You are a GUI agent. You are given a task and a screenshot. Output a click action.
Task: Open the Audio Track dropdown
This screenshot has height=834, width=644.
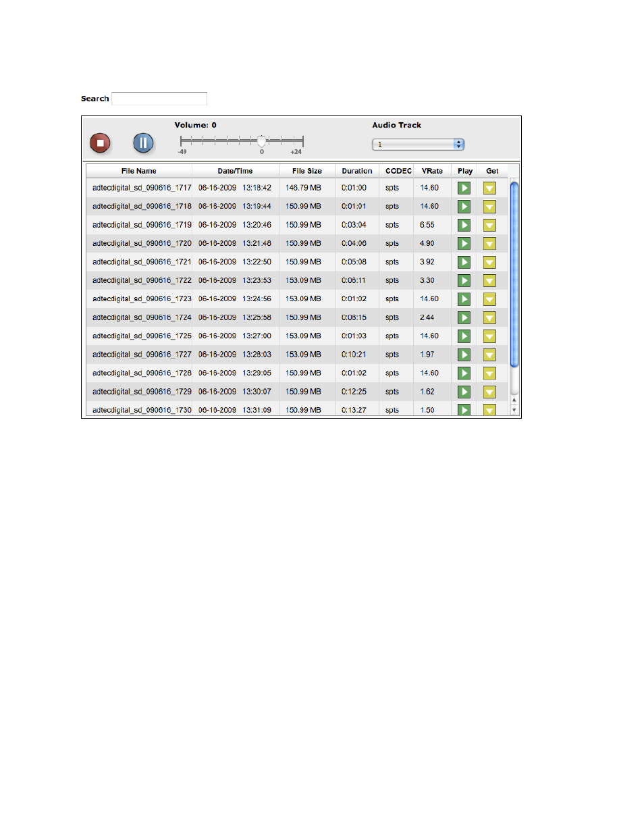(x=418, y=145)
